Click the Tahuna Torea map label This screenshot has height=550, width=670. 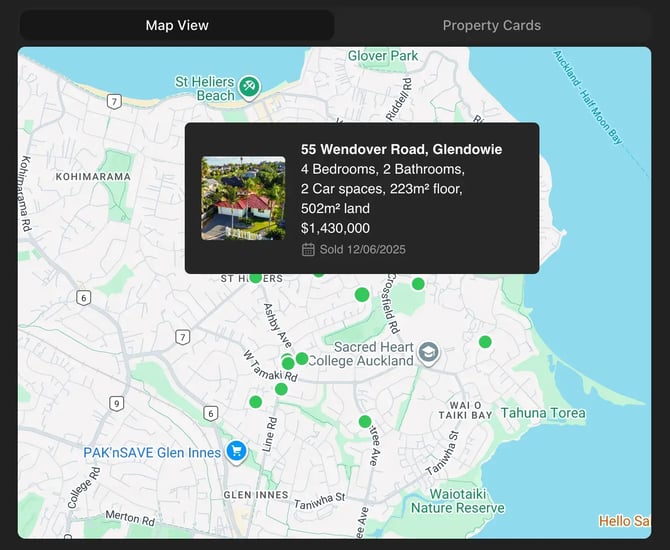pyautogui.click(x=543, y=413)
